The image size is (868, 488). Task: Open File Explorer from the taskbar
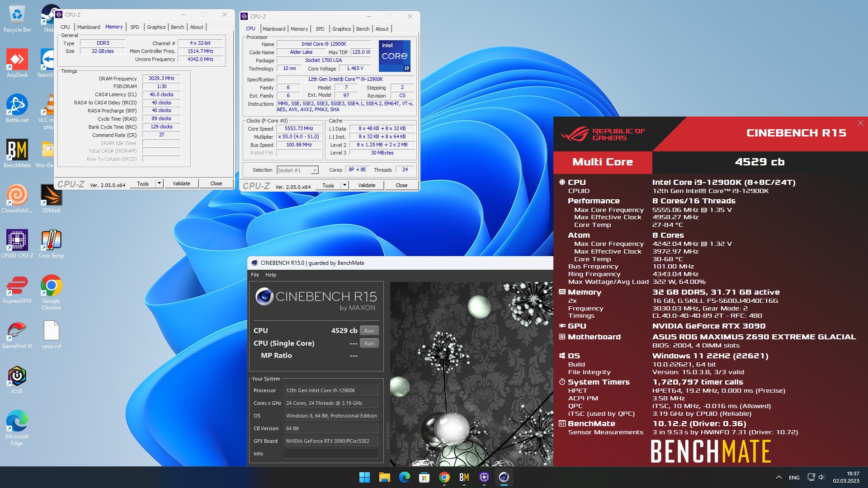click(x=384, y=477)
